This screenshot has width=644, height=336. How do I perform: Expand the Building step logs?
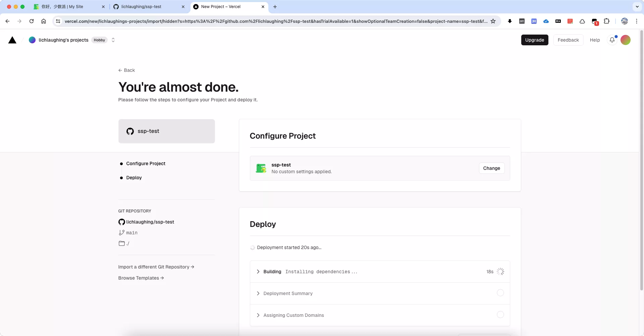pos(258,272)
